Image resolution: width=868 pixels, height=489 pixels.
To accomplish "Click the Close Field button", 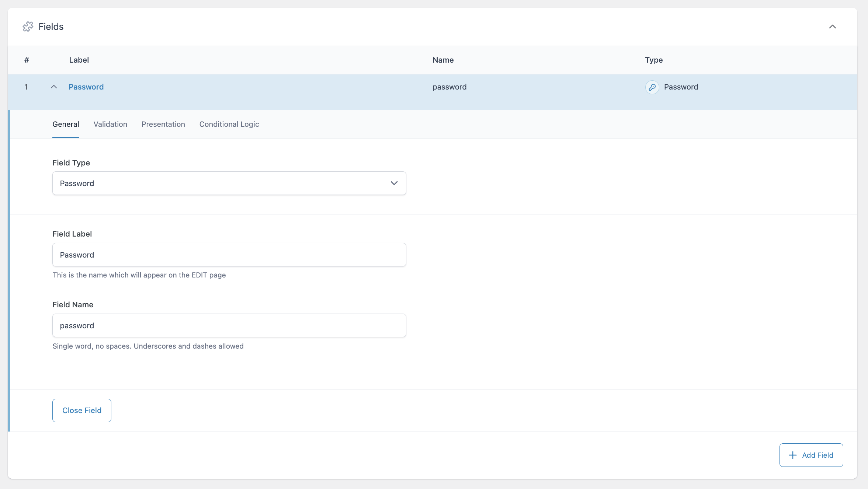I will tap(81, 411).
